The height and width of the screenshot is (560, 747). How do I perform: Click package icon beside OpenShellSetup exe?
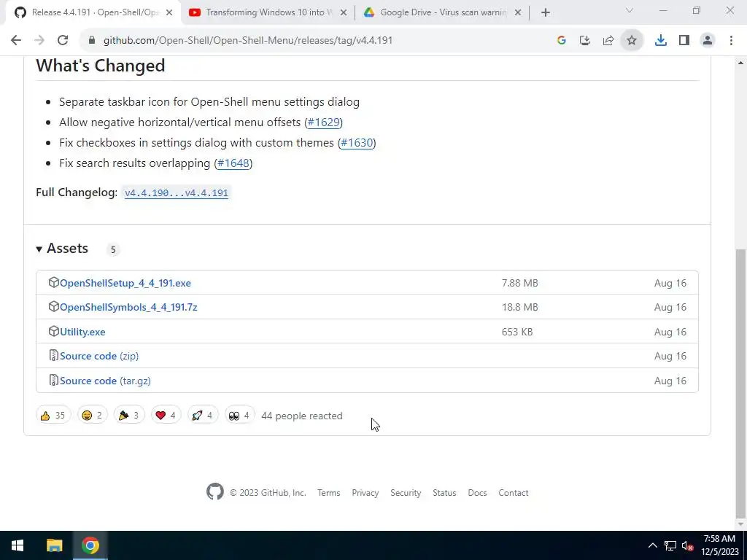point(53,282)
